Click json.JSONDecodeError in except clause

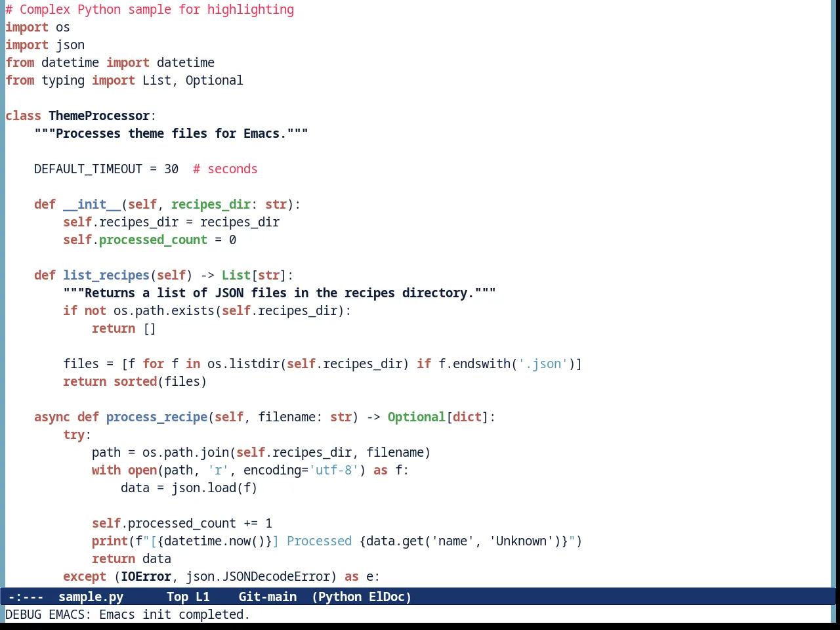tap(258, 577)
